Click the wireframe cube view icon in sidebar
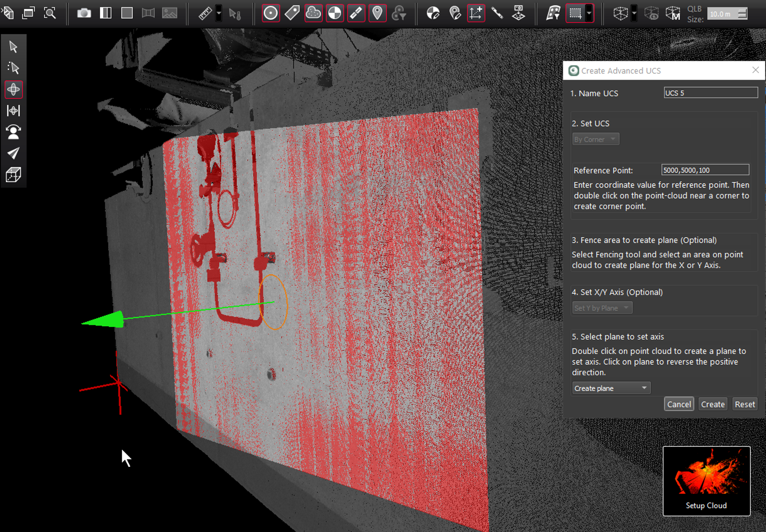The image size is (766, 532). click(x=14, y=175)
